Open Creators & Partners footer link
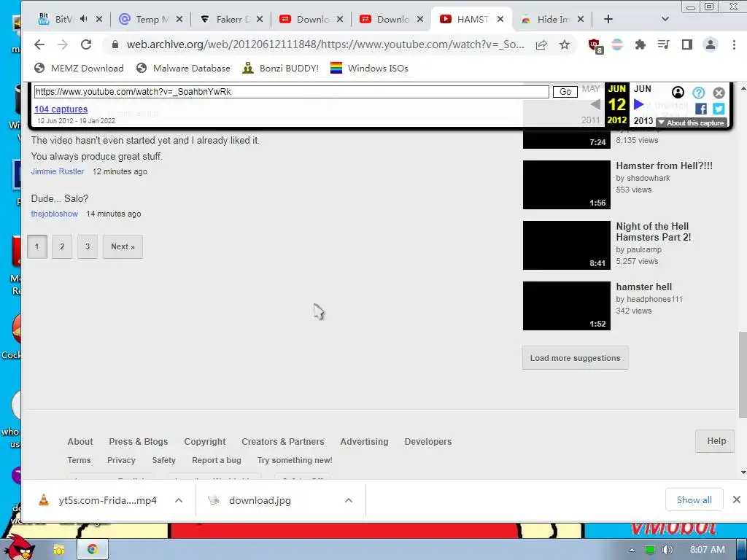Image resolution: width=747 pixels, height=560 pixels. [282, 441]
